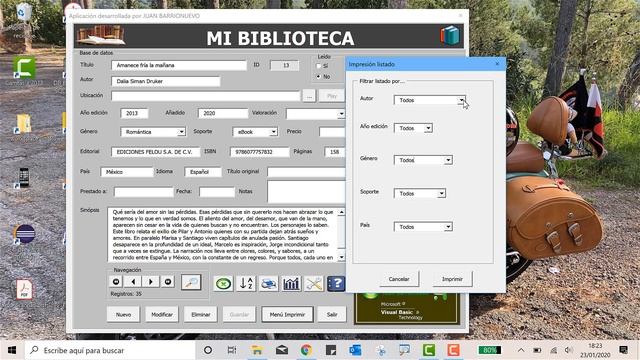The width and height of the screenshot is (640, 360).
Task: Jump to the last record
Action: (x=168, y=282)
